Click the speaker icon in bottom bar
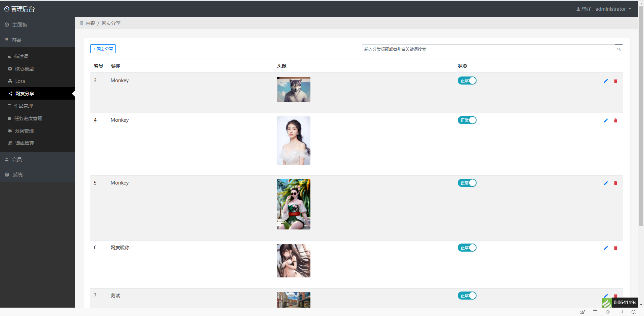This screenshot has height=316, width=644. pos(608,312)
